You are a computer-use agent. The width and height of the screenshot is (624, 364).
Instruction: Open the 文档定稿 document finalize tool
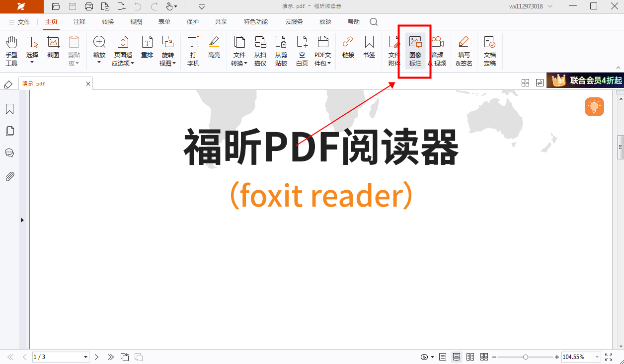[489, 48]
